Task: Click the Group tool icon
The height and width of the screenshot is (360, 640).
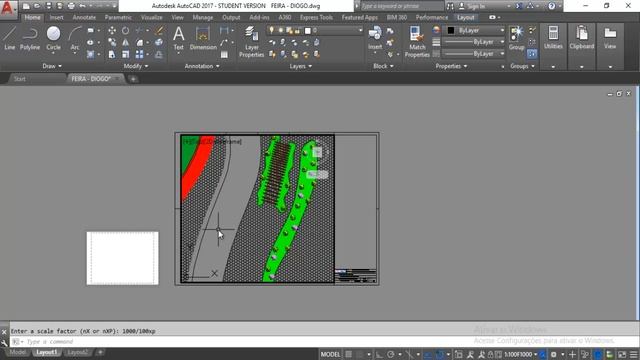Action: 516,38
